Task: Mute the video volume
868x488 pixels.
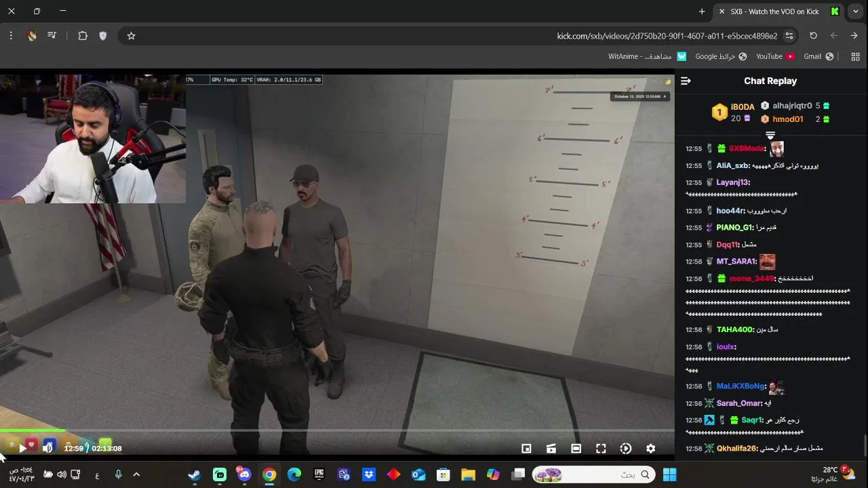Action: click(47, 449)
